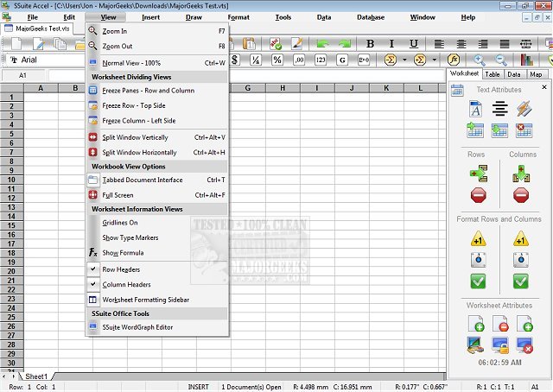Select column header H

[x=283, y=88]
